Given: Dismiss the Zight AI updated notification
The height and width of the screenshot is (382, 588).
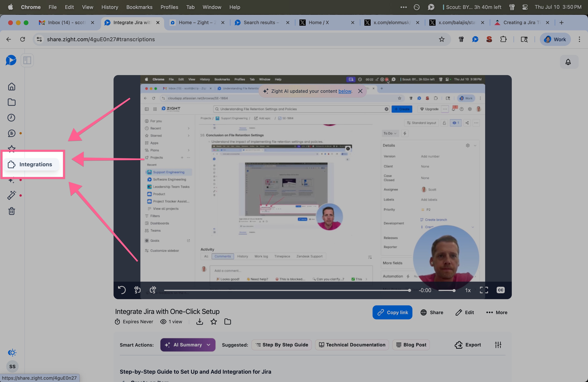Looking at the screenshot, I should pos(360,91).
